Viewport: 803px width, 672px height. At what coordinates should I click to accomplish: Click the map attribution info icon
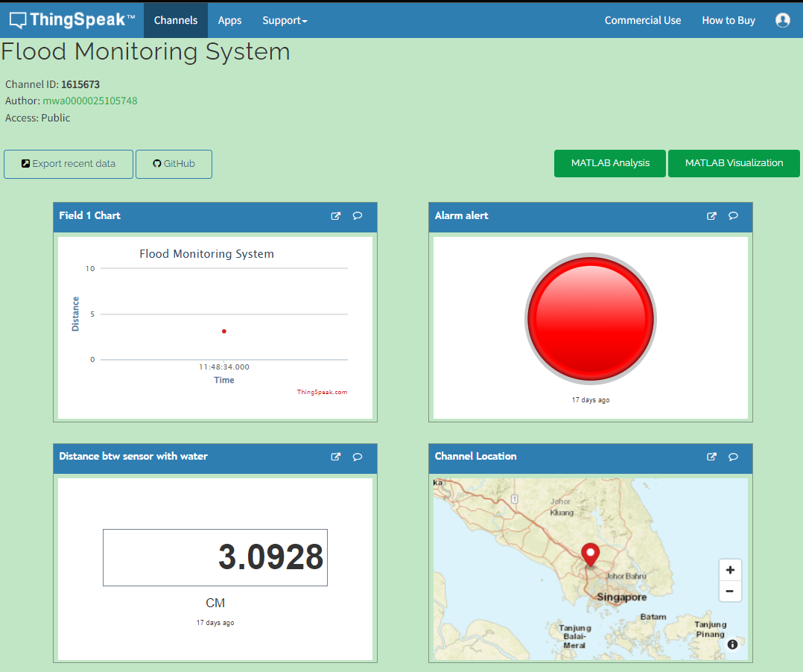732,644
